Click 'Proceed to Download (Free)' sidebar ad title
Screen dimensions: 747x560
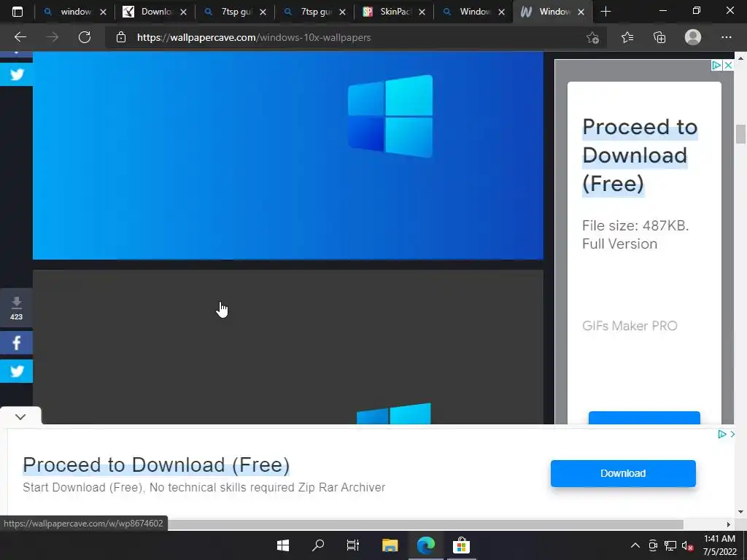coord(639,155)
